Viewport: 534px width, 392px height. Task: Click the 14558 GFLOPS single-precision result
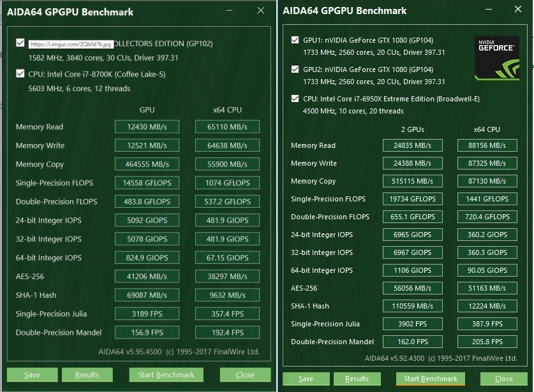(147, 183)
